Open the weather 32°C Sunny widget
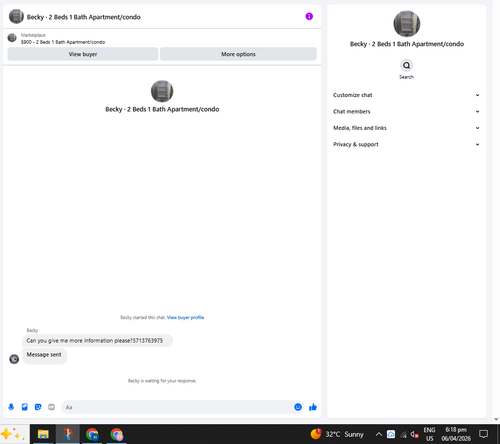Image resolution: width=500 pixels, height=444 pixels. click(x=337, y=434)
